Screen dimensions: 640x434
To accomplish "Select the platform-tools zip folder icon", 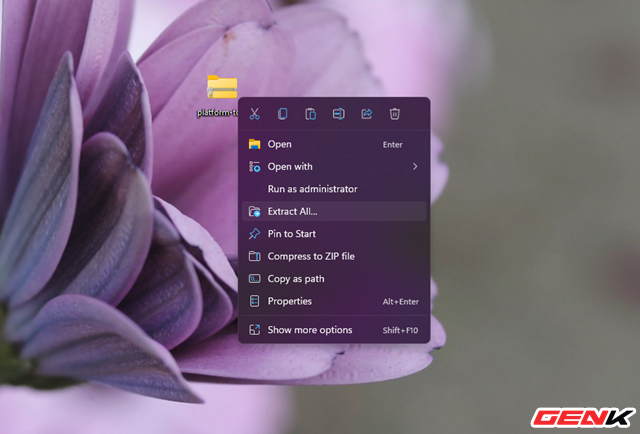I will 222,87.
